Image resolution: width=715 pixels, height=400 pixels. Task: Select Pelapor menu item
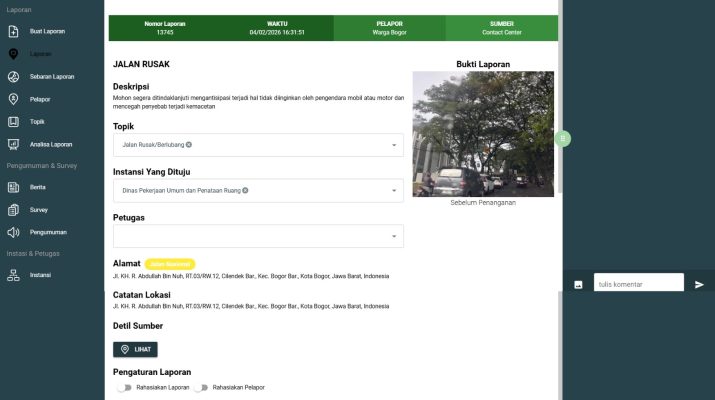click(x=40, y=99)
